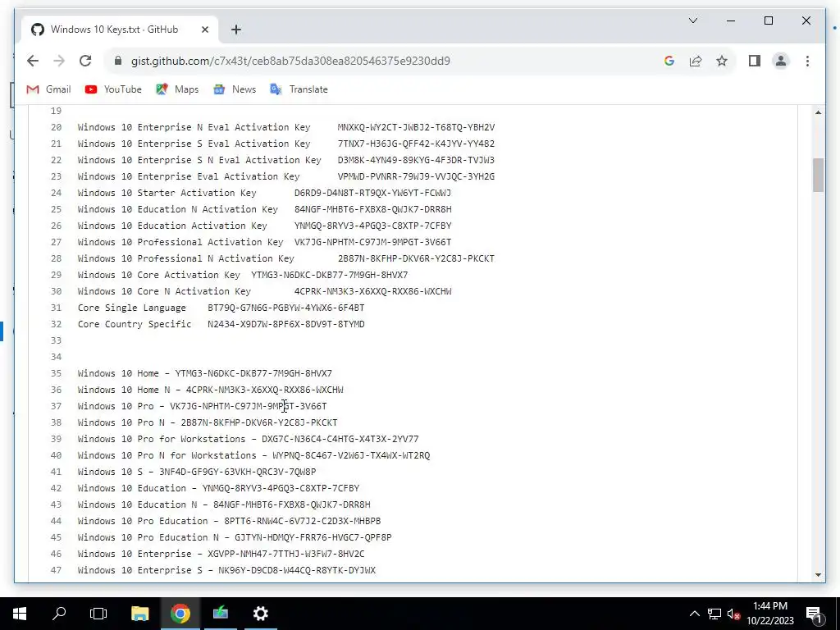
Task: Click 'Windows 10 Enterprise Eval Activation Key' text
Action: point(189,177)
